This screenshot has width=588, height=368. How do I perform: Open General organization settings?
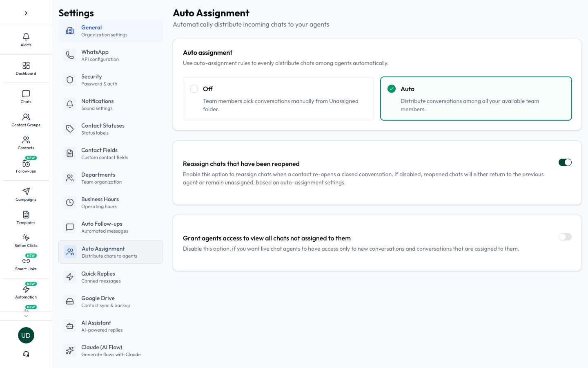point(111,31)
